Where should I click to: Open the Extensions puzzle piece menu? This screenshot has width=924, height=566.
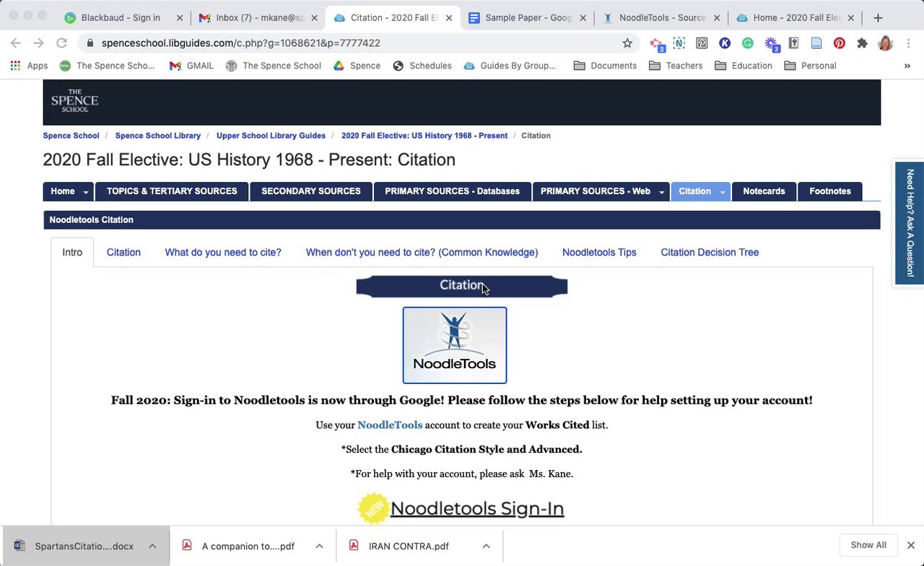pyautogui.click(x=862, y=43)
